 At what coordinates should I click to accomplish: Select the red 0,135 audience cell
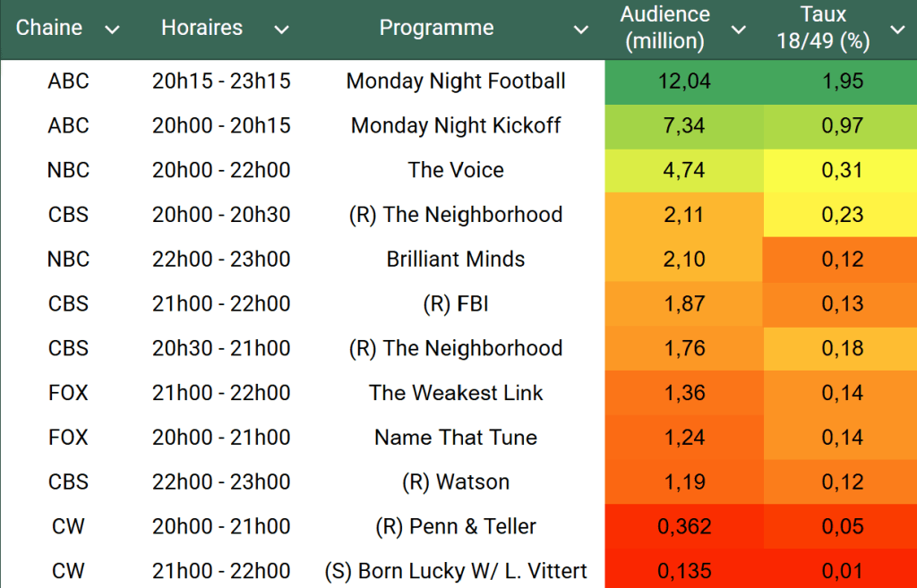point(684,571)
